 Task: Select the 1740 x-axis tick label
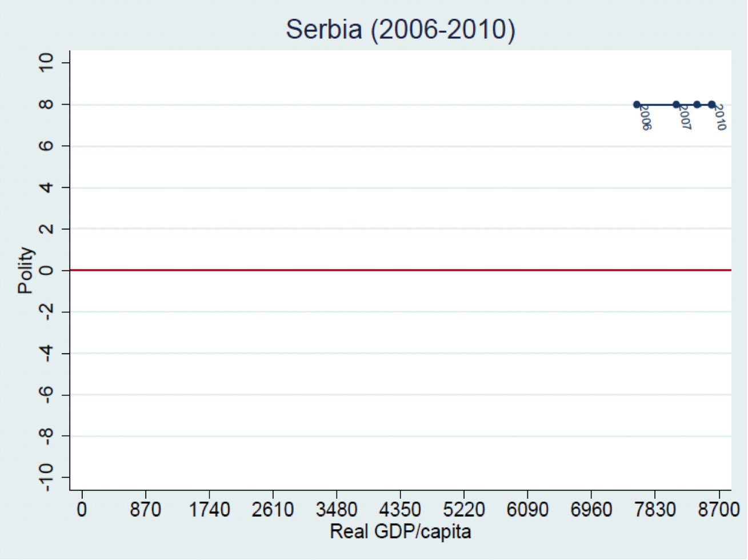click(210, 509)
